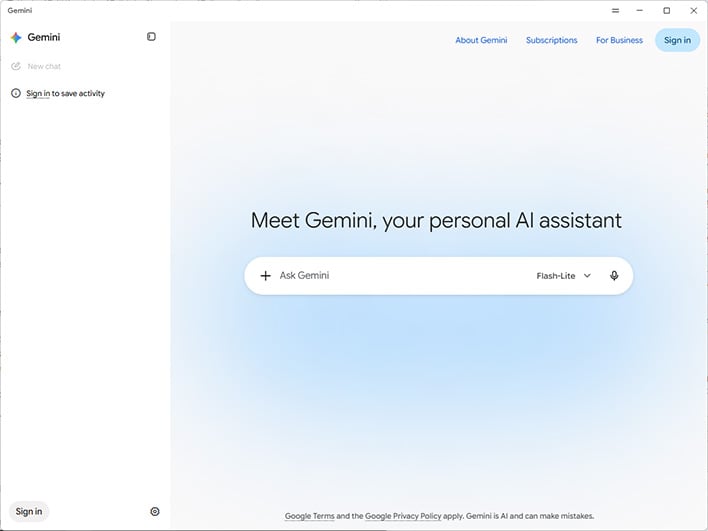Open About Gemini link
This screenshot has height=531, width=708.
point(481,40)
